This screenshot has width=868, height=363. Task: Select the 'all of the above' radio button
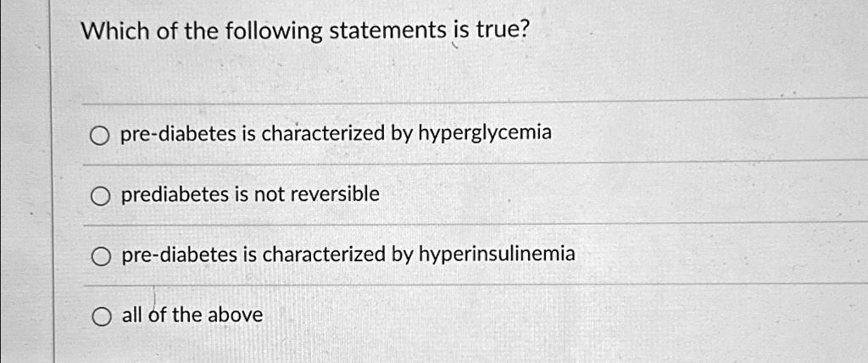[100, 317]
